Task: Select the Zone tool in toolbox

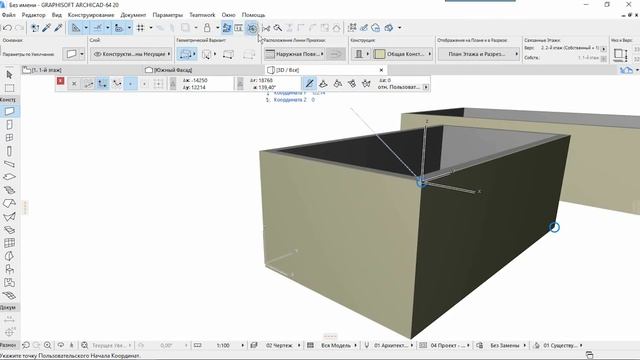Action: pos(9,282)
